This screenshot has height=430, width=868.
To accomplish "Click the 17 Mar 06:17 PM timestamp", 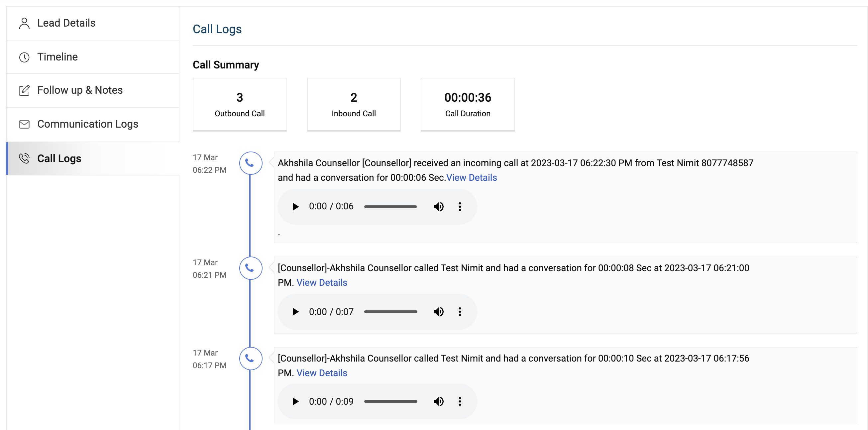I will point(209,359).
